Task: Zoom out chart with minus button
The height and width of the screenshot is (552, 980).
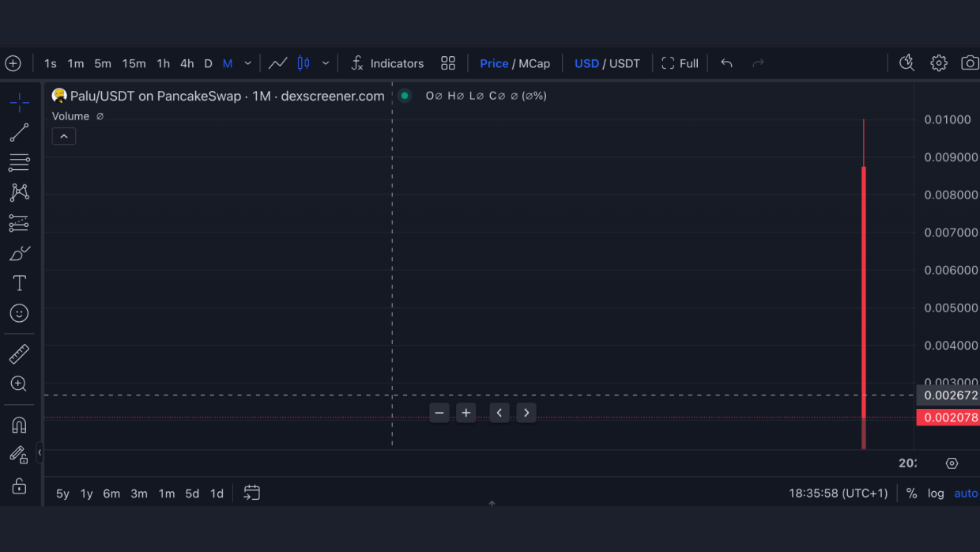Action: [439, 413]
